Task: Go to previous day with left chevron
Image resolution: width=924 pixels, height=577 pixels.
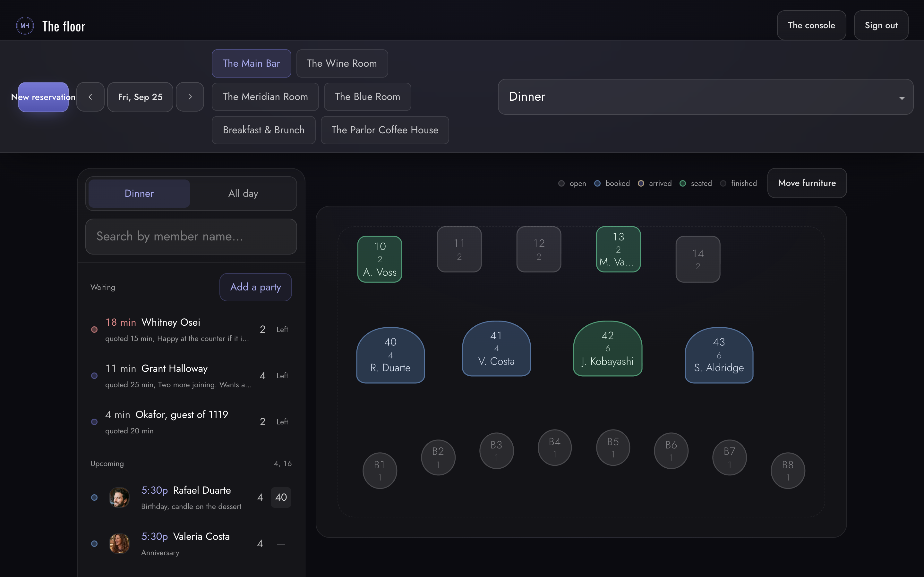Action: point(90,97)
